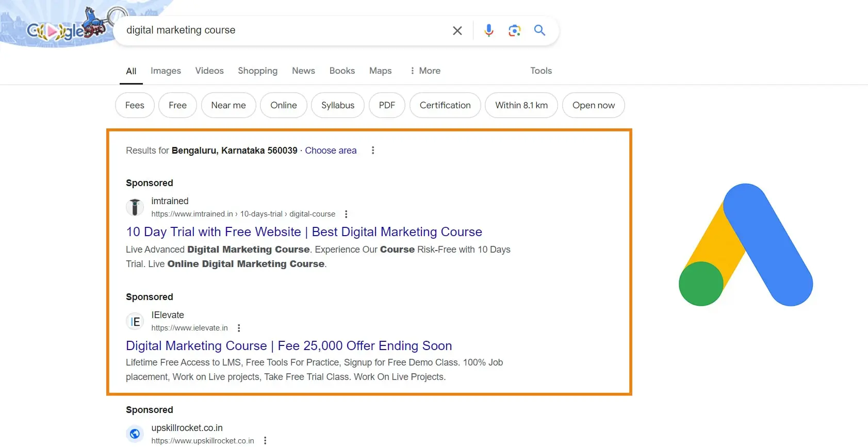This screenshot has width=868, height=447.
Task: Switch to Videos tab
Action: (209, 71)
